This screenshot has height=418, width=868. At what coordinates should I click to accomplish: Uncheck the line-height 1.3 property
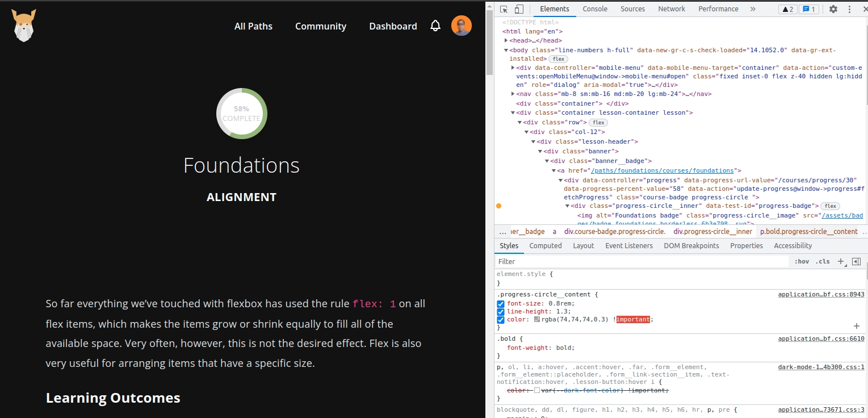(501, 312)
